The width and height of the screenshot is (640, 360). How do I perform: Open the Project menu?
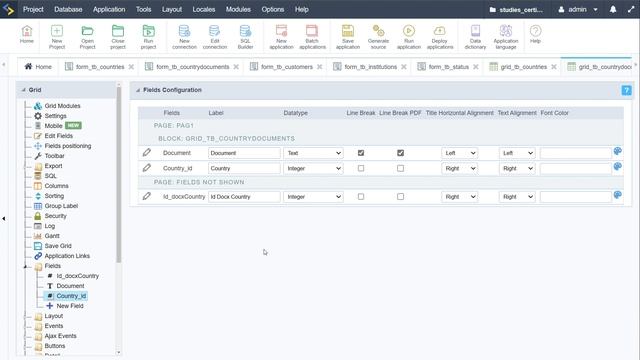click(33, 9)
